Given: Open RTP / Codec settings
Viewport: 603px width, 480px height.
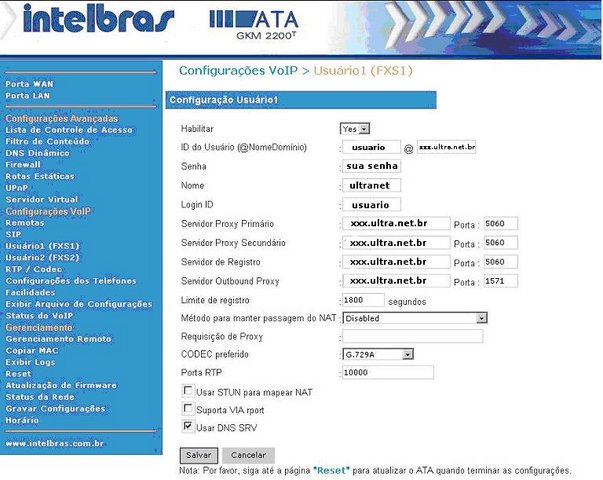Looking at the screenshot, I should [x=34, y=269].
